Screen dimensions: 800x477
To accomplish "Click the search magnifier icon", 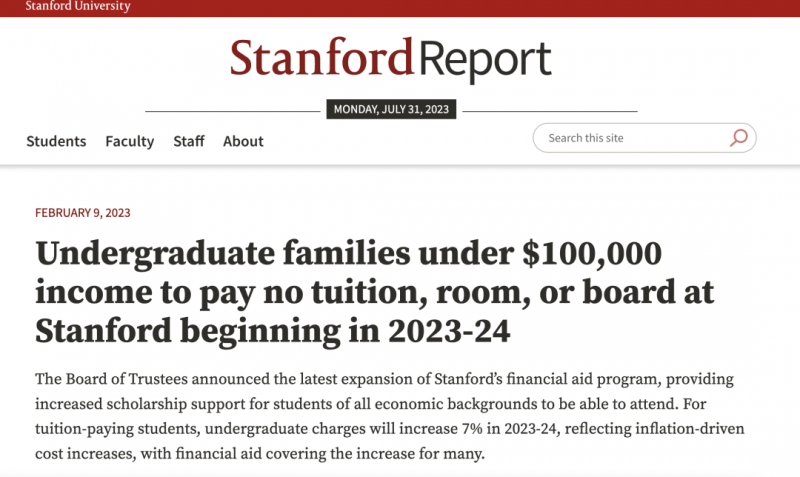I will (x=738, y=138).
